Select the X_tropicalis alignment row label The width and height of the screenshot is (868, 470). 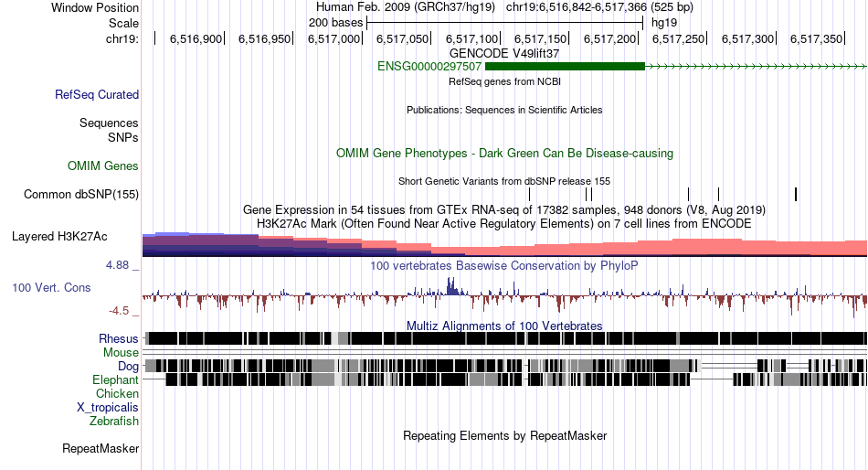108,408
